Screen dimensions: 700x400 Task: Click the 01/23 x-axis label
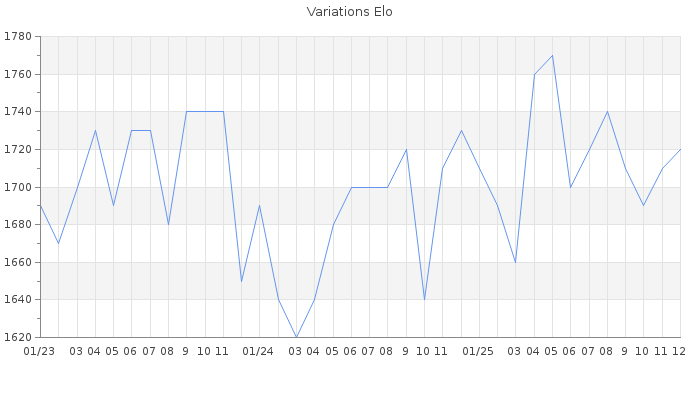tap(39, 351)
